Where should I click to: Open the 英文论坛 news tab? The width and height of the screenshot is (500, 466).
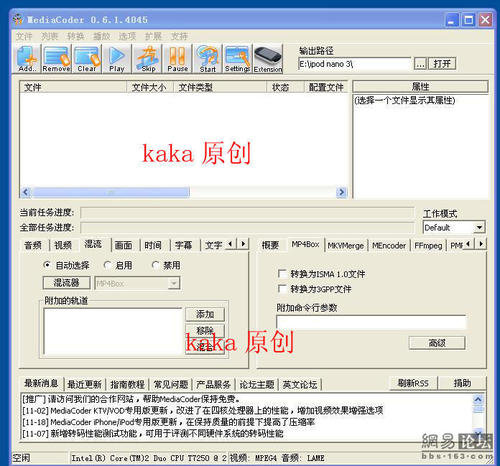pos(300,384)
